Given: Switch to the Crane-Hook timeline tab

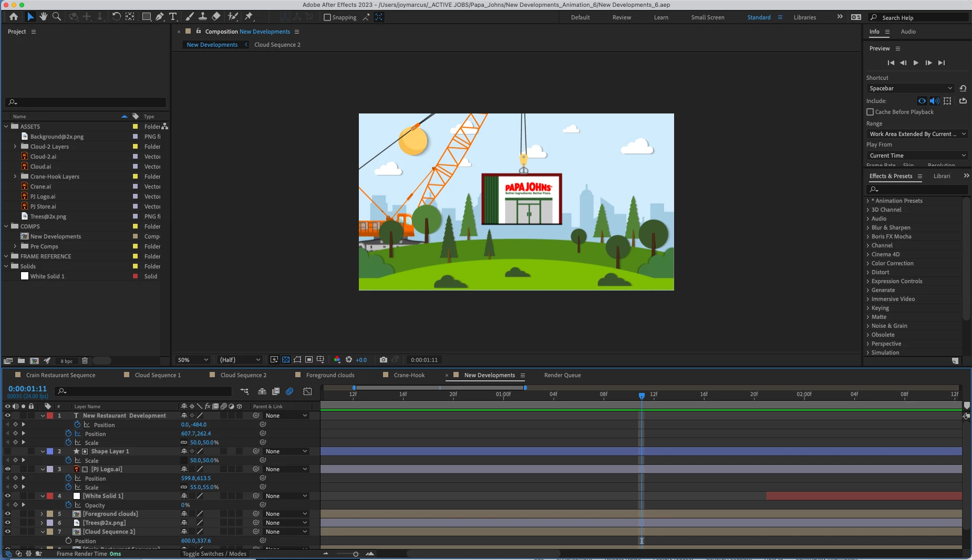Looking at the screenshot, I should (x=409, y=375).
